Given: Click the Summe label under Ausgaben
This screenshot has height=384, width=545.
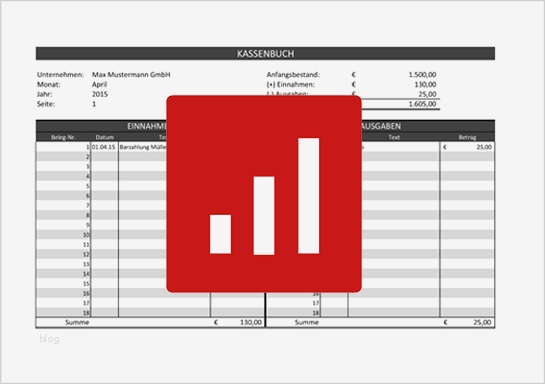Looking at the screenshot, I should (x=307, y=322).
